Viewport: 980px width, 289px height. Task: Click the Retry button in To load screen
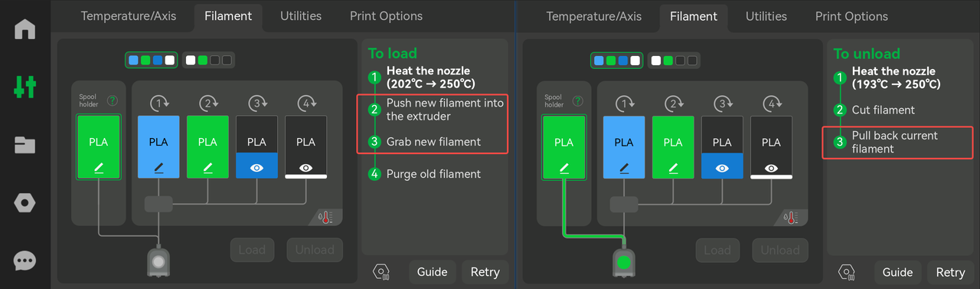485,272
